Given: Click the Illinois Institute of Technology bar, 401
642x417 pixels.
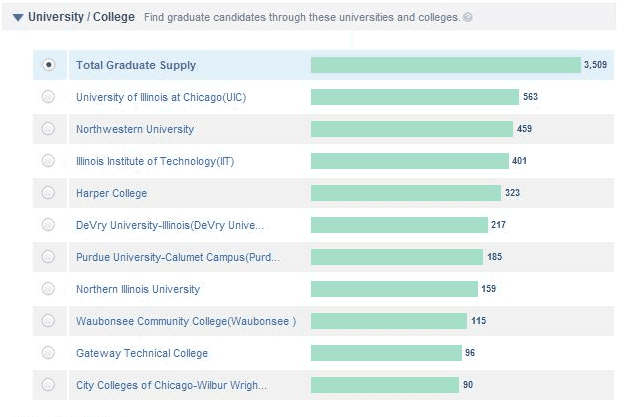Looking at the screenshot, I should click(409, 161).
